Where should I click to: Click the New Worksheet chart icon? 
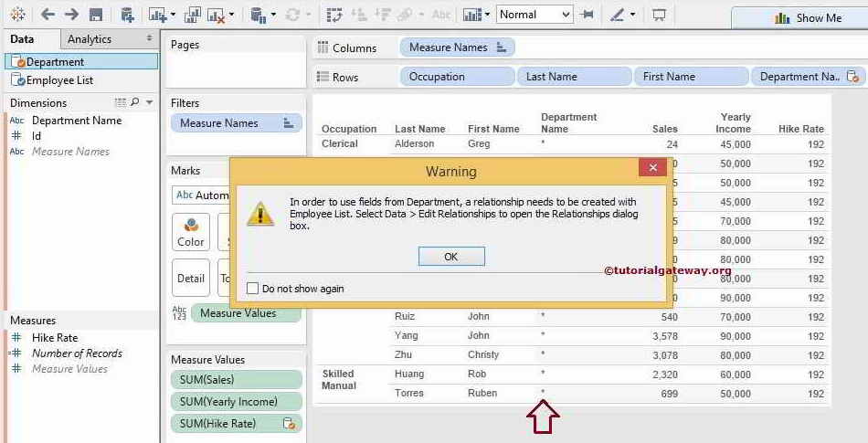pyautogui.click(x=158, y=15)
